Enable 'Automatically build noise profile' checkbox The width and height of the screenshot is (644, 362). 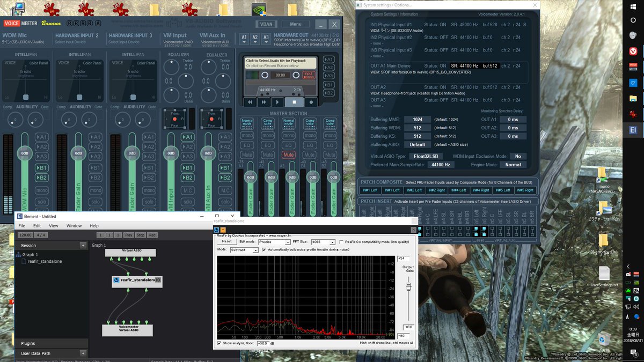[264, 248]
